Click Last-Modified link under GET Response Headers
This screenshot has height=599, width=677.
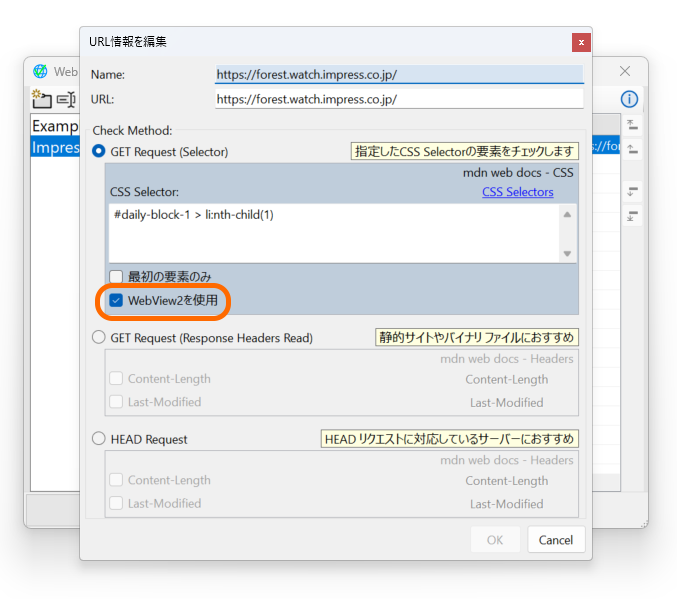tap(507, 403)
